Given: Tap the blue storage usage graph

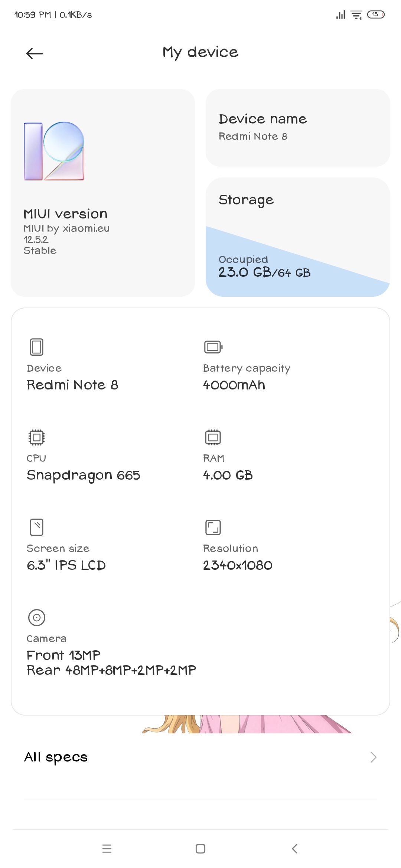Looking at the screenshot, I should [x=298, y=262].
